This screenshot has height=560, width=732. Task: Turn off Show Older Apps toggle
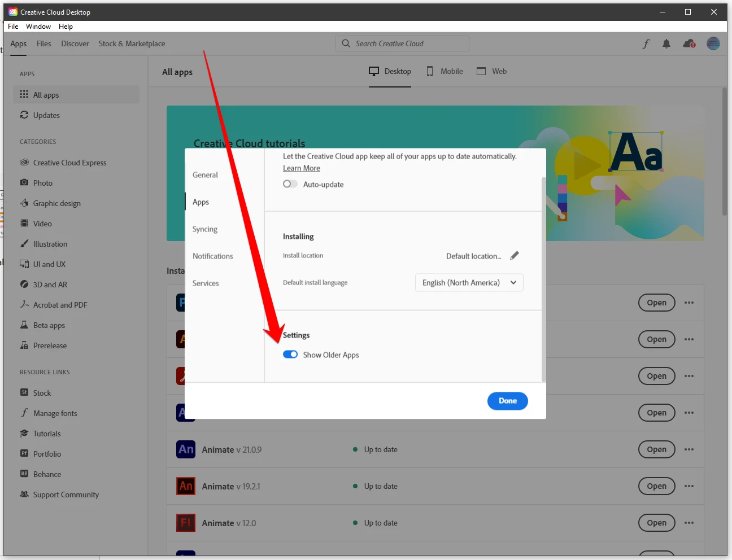point(290,355)
